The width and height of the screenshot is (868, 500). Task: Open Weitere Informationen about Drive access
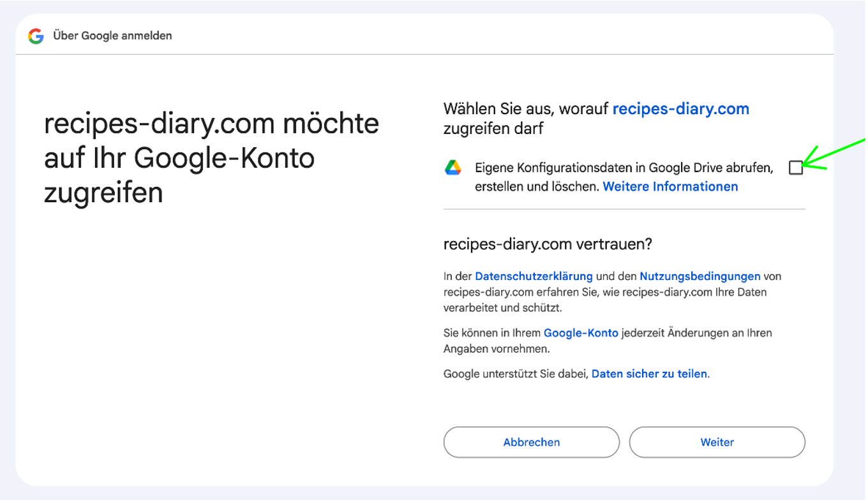(670, 186)
